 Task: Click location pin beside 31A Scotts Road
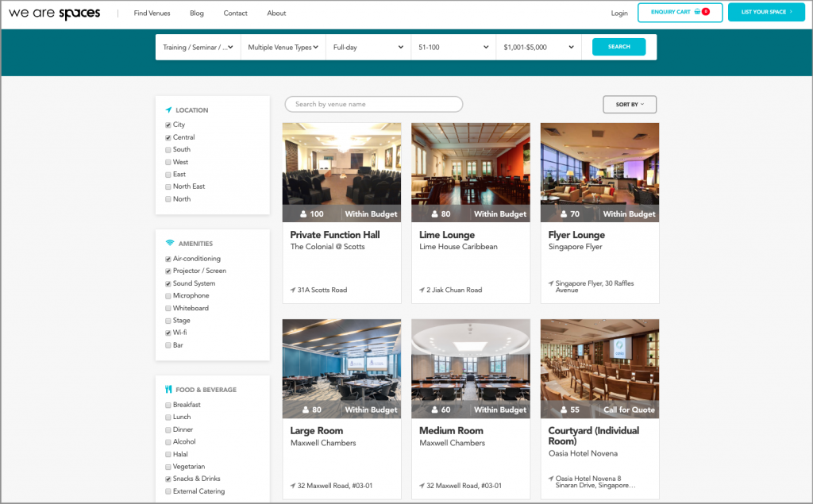pyautogui.click(x=293, y=290)
